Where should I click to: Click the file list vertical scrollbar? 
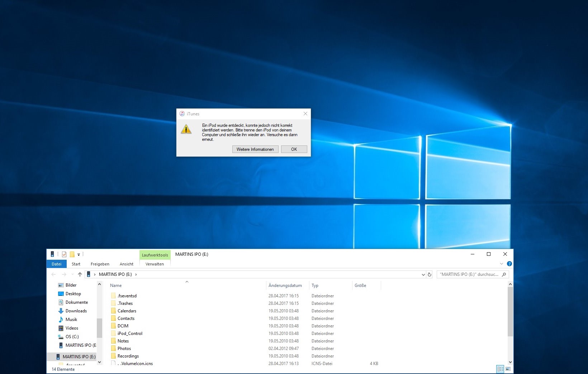pos(510,312)
